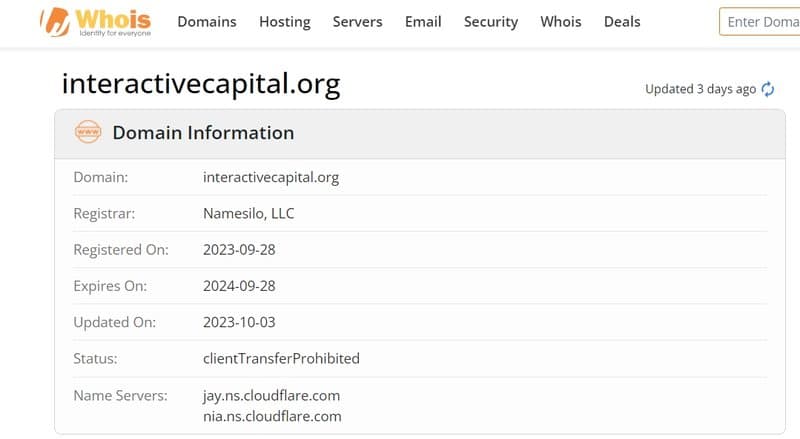Click the clientTransferProhibited status value

point(281,359)
